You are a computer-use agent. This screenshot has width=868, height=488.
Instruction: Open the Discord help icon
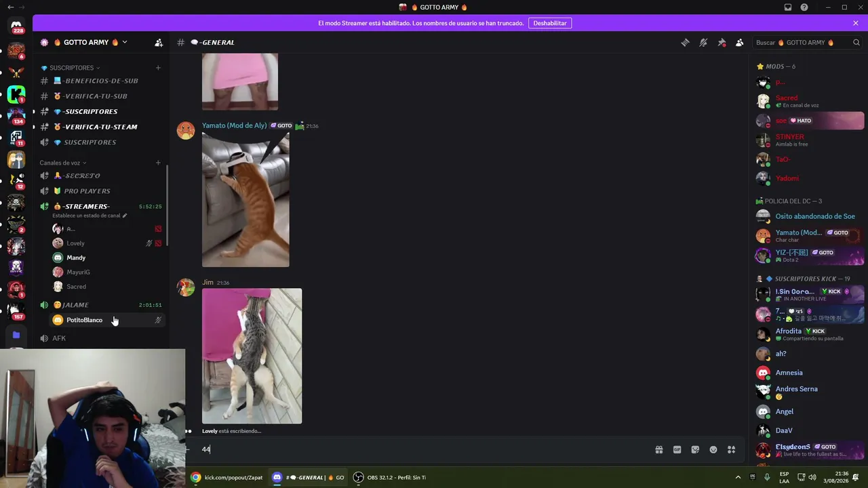[804, 7]
